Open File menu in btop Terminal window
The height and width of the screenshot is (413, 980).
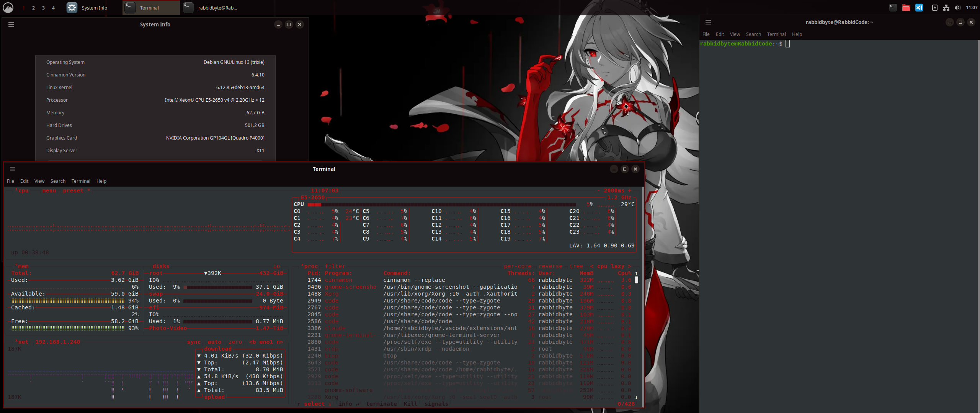pyautogui.click(x=10, y=181)
